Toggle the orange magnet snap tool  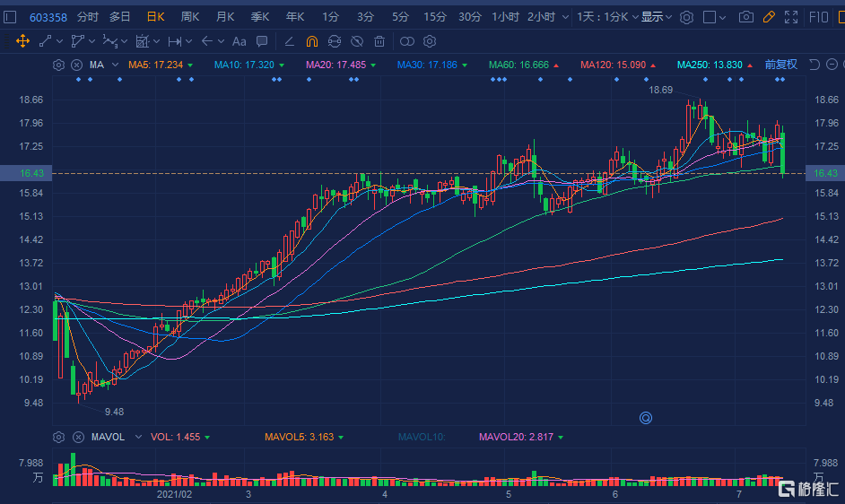pyautogui.click(x=311, y=41)
